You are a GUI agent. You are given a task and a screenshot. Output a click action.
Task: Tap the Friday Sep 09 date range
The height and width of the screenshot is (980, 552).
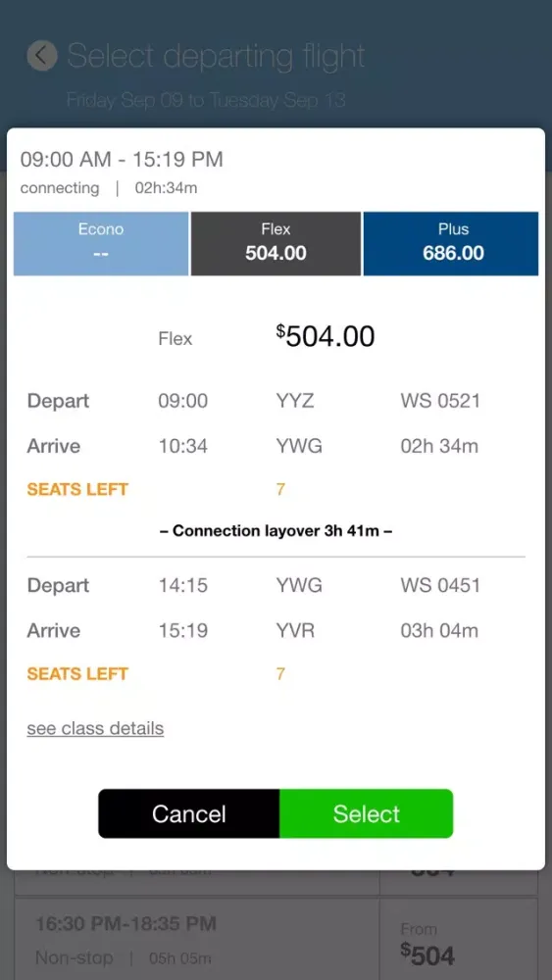click(206, 100)
